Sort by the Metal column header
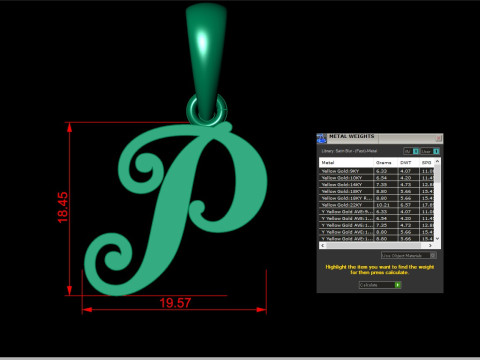This screenshot has height=360, width=480. 346,162
